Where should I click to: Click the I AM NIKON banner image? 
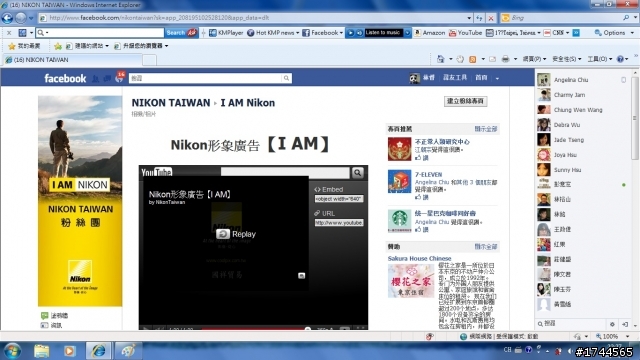(80, 201)
